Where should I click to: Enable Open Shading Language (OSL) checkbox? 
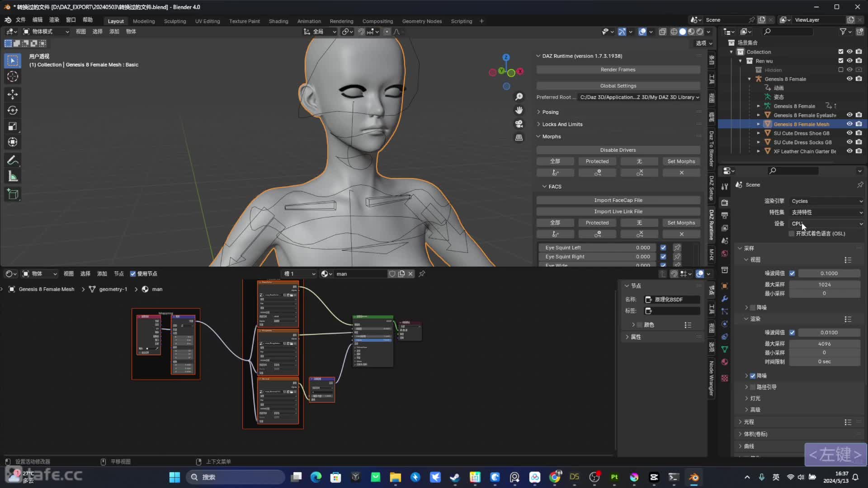(x=792, y=234)
